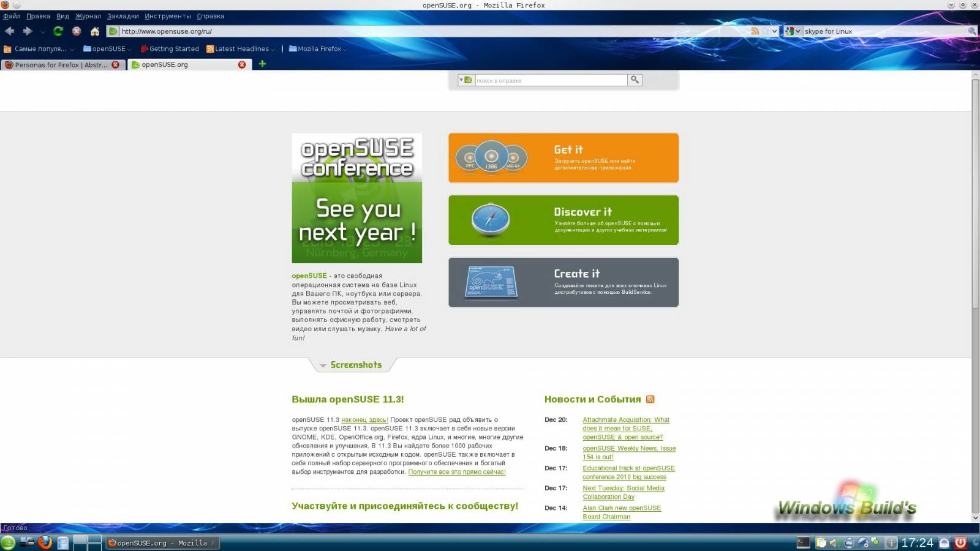The image size is (980, 551).
Task: Expand the Latest Headlines feed bookmark
Action: coord(241,49)
